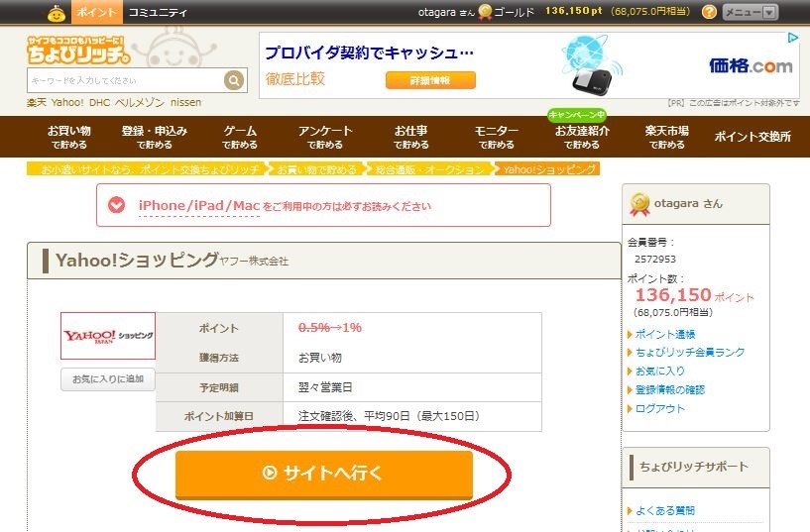Image resolution: width=810 pixels, height=532 pixels.
Task: Open お気に入り sidebar link
Action: coord(659,371)
